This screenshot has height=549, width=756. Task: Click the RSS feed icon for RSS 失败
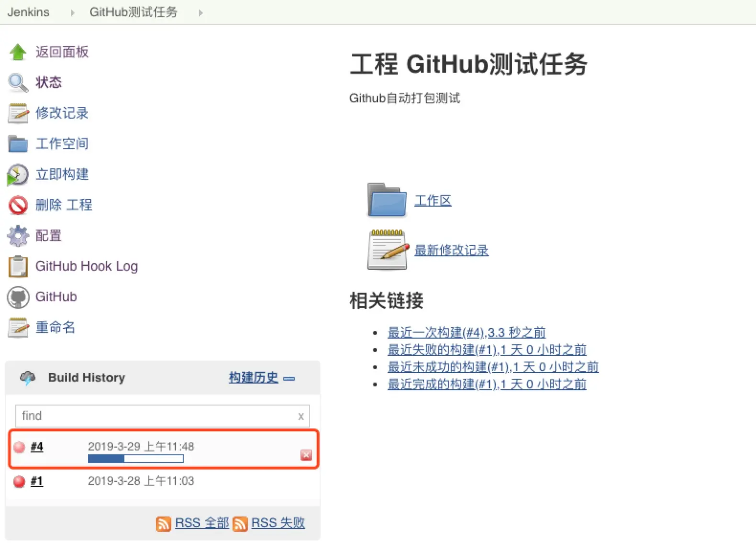[240, 524]
